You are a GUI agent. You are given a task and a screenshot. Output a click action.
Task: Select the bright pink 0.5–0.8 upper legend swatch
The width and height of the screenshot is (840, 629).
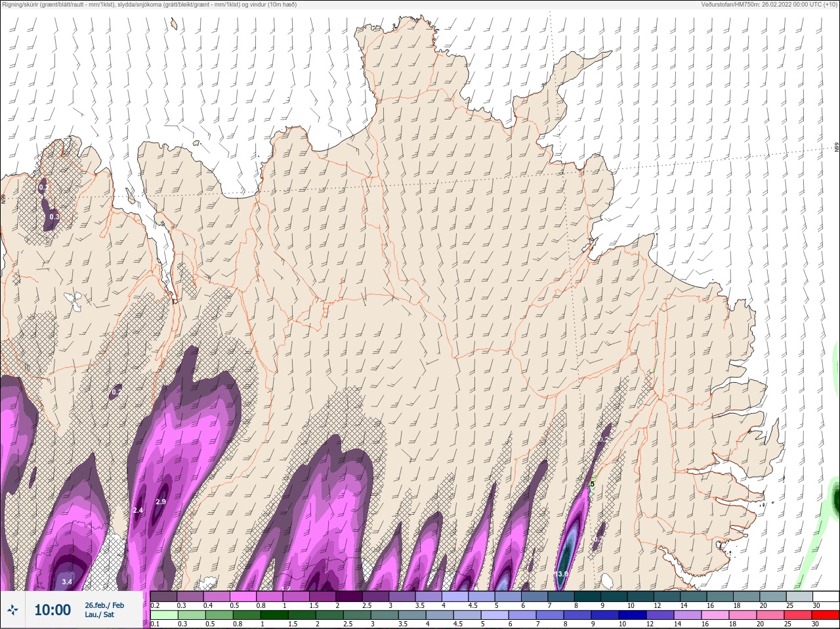pyautogui.click(x=244, y=597)
